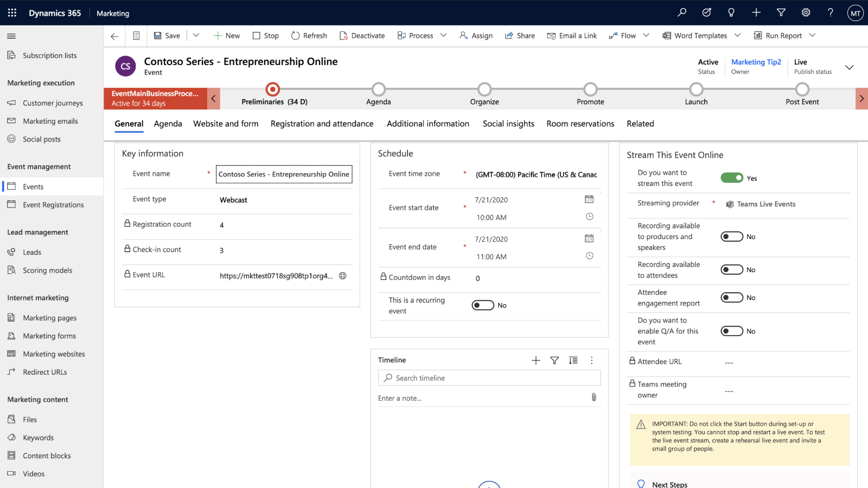
Task: Open the settings gear
Action: pyautogui.click(x=806, y=12)
